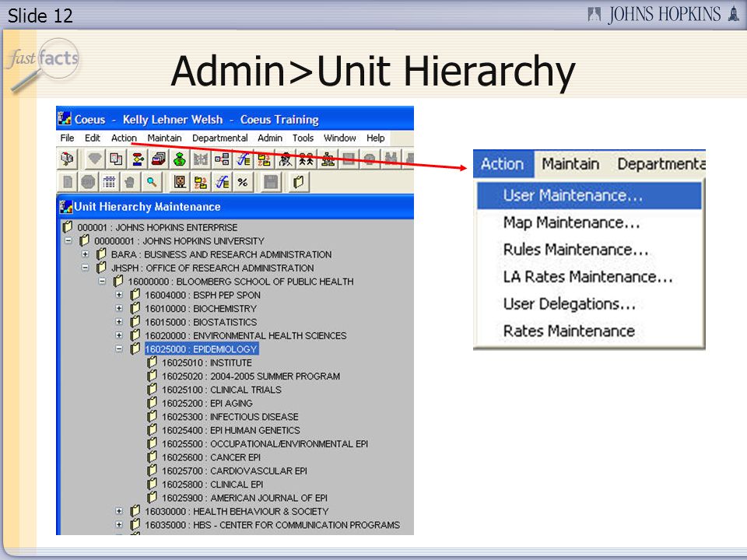Click the grayed octagon stop-sign icon in lower toolbar
This screenshot has height=560, width=747.
[x=88, y=181]
